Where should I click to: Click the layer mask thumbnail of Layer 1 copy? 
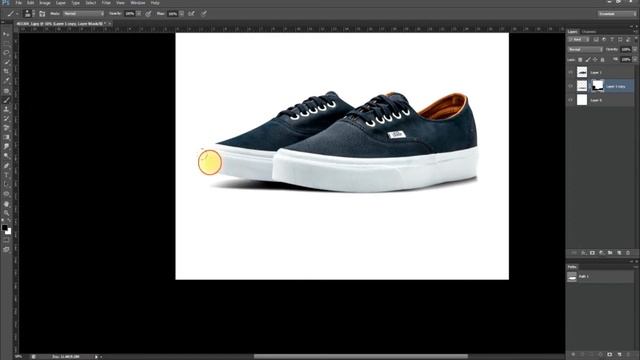coord(598,86)
